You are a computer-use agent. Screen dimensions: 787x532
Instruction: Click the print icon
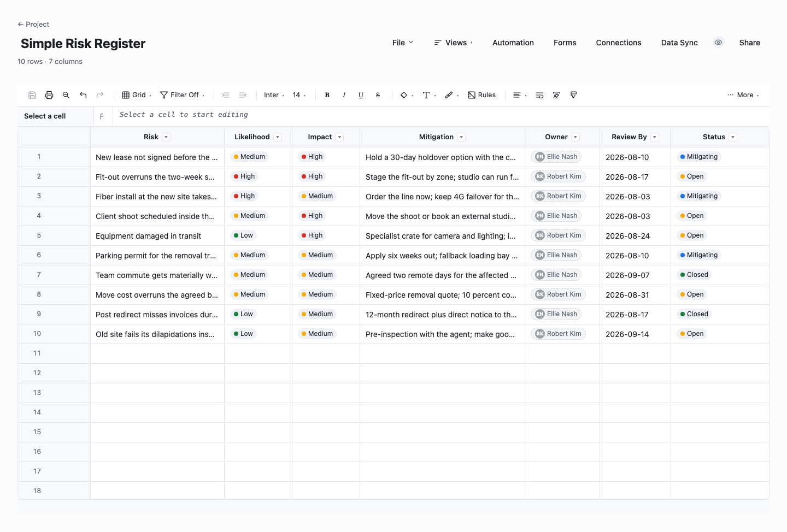coord(49,95)
